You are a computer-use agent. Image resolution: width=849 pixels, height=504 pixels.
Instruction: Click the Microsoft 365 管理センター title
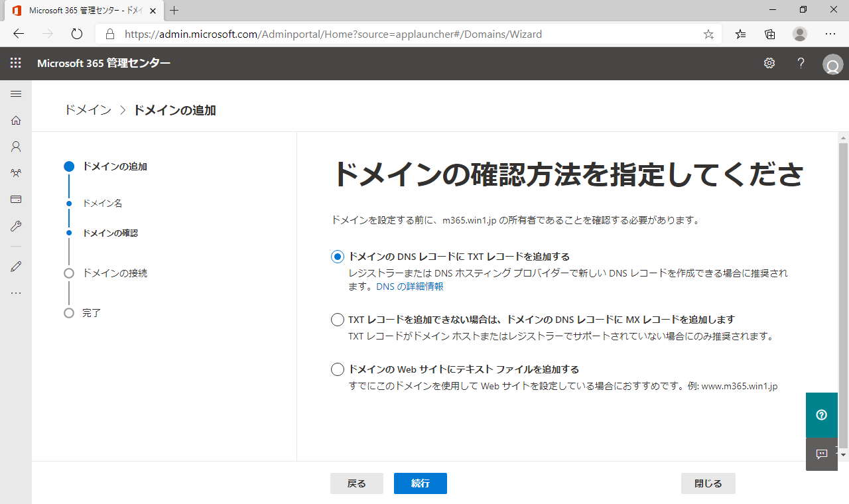click(103, 63)
